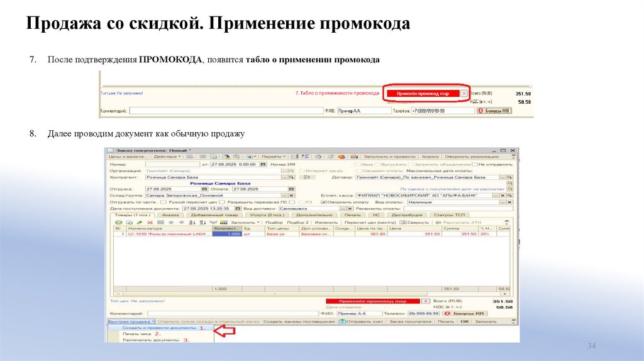Screen dimensions: 644x361
Task: Click Оформить реализацию button
Action: click(472, 157)
